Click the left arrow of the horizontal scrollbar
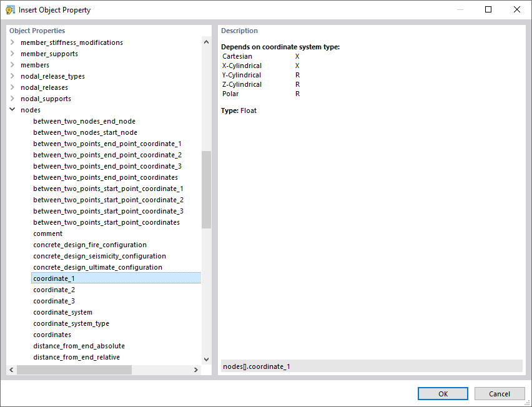The height and width of the screenshot is (407, 532). pyautogui.click(x=11, y=370)
